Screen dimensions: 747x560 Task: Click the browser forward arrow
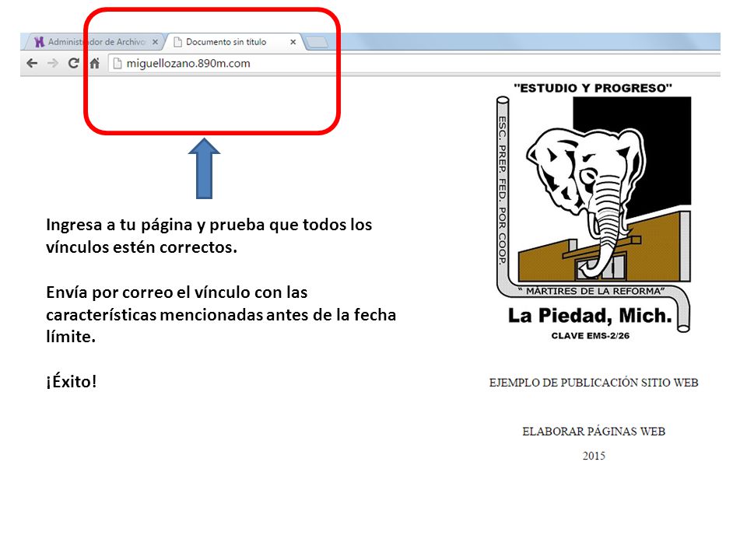point(52,63)
